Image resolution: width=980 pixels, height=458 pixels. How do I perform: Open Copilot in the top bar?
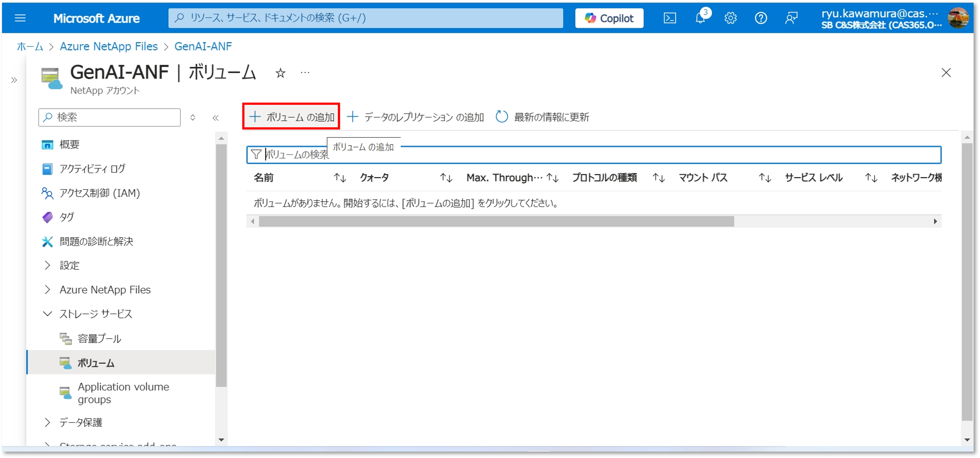point(609,18)
